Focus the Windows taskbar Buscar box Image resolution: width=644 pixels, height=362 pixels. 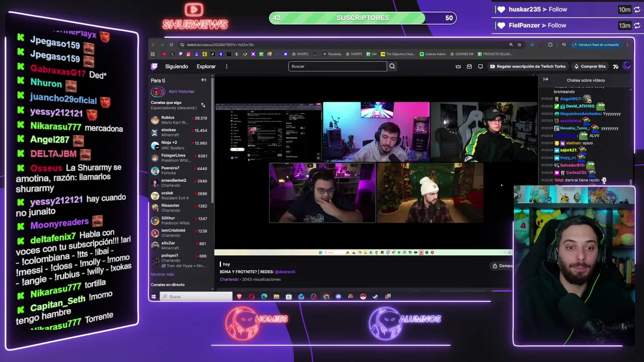pos(196,297)
